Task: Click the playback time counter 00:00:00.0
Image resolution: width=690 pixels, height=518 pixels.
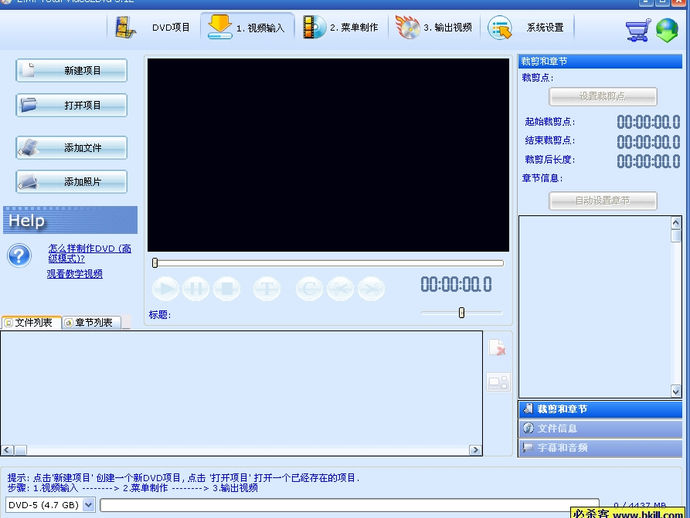Action: click(x=456, y=284)
